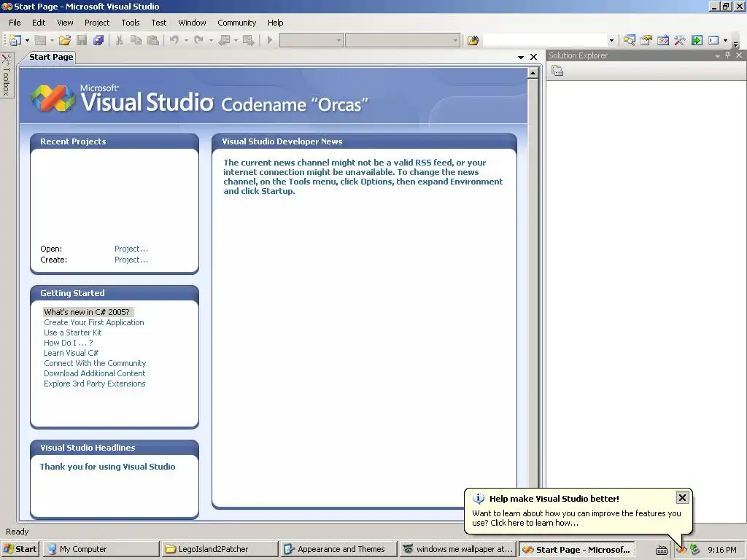Image resolution: width=747 pixels, height=560 pixels.
Task: Click the Other Windows toolbar icon
Action: 713,40
